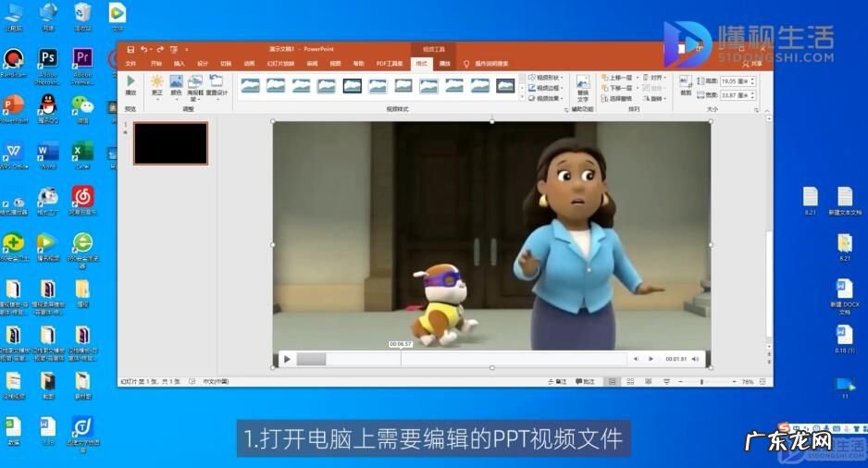Click height field spinner arrows
The image size is (868, 468).
(751, 81)
